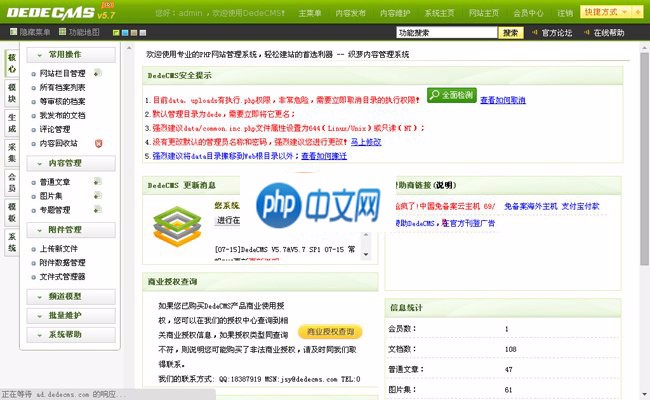Open 内容发布 in the top navigation
650x400 pixels.
point(351,13)
